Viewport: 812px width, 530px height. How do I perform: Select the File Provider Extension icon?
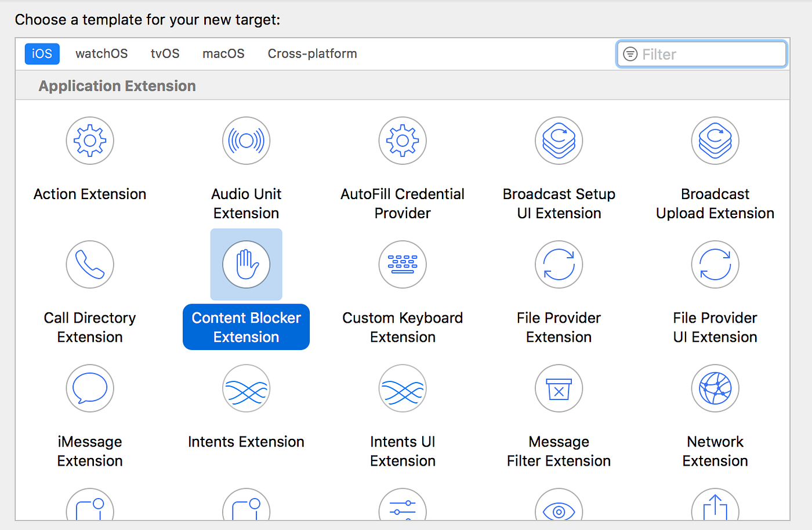pyautogui.click(x=559, y=264)
